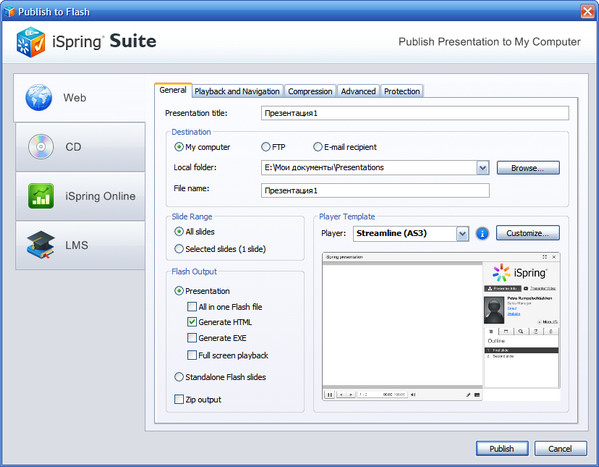Select the FTP destination radio button
The image size is (599, 467).
pyautogui.click(x=266, y=147)
